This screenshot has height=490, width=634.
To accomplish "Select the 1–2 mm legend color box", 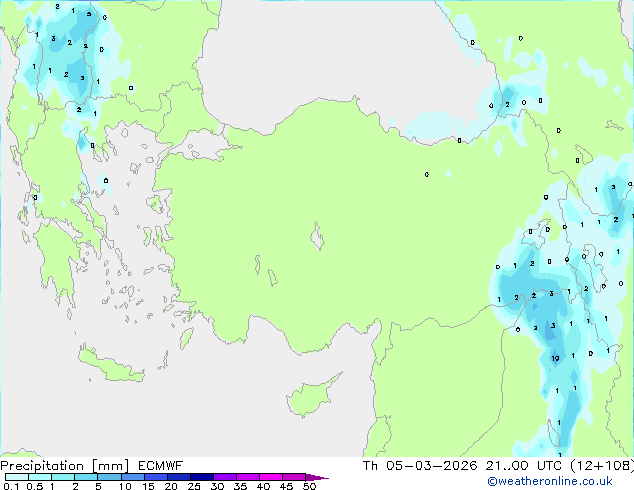I will 63,477.
